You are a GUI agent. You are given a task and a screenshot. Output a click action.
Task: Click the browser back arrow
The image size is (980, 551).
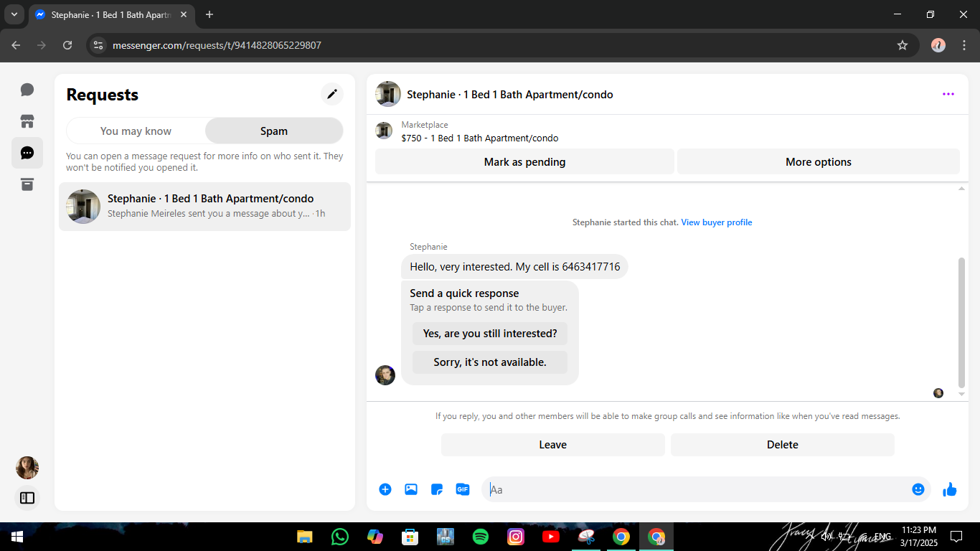coord(16,45)
